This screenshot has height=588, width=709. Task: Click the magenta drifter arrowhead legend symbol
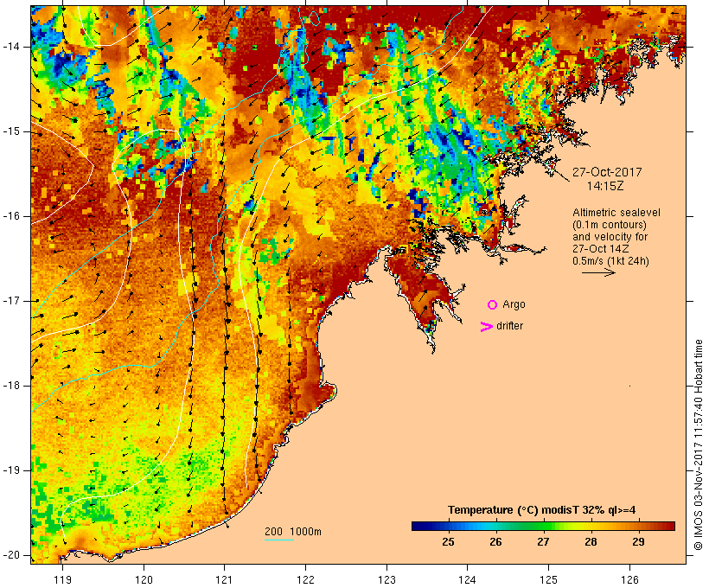[x=487, y=327]
